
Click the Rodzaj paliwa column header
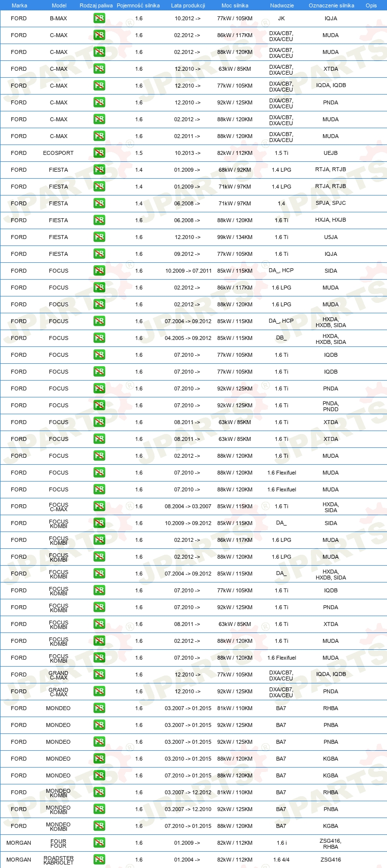(96, 5)
